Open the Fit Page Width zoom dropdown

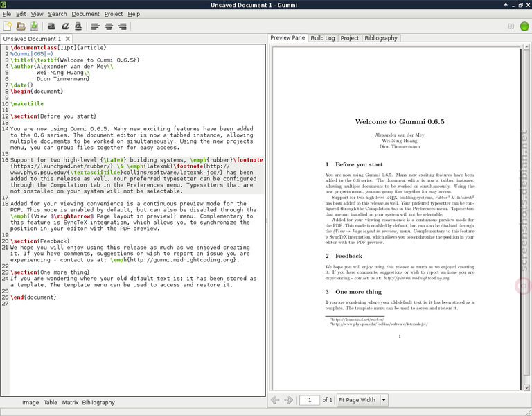click(362, 400)
